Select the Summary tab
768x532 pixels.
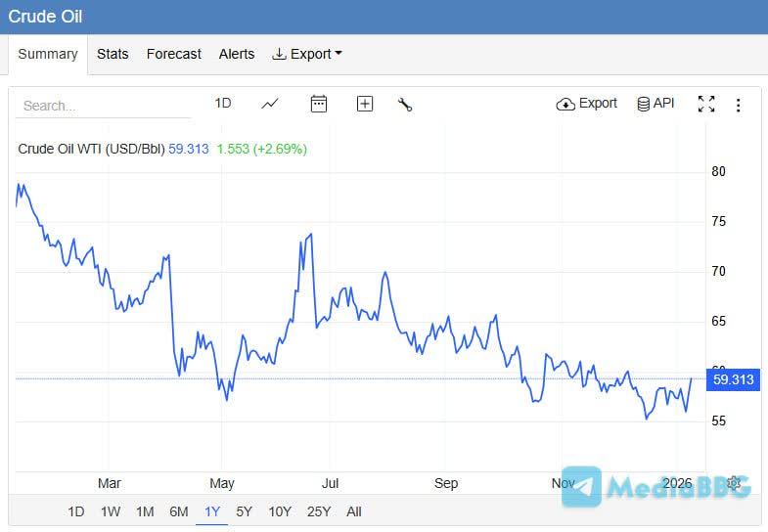pos(48,54)
